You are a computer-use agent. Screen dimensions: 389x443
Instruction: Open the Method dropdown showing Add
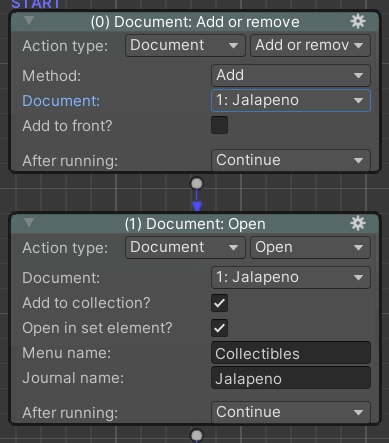291,75
